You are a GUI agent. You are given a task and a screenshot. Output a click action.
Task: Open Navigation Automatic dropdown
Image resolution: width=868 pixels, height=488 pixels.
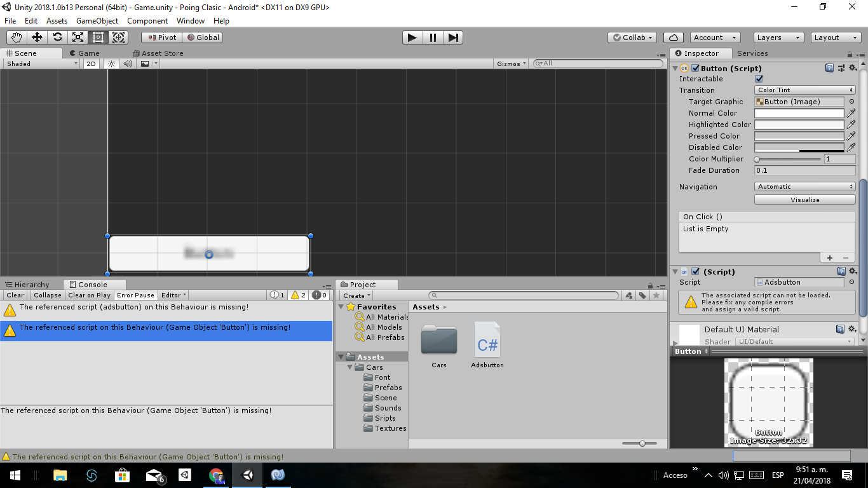point(805,187)
